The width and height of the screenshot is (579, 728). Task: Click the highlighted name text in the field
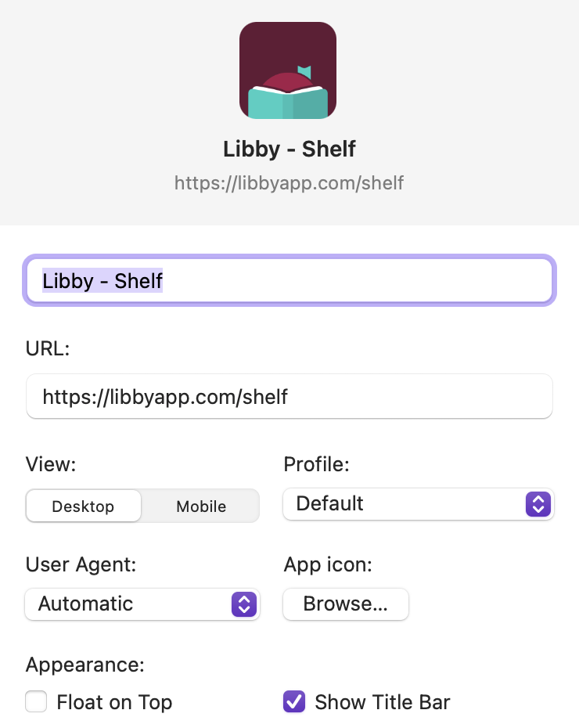[102, 280]
